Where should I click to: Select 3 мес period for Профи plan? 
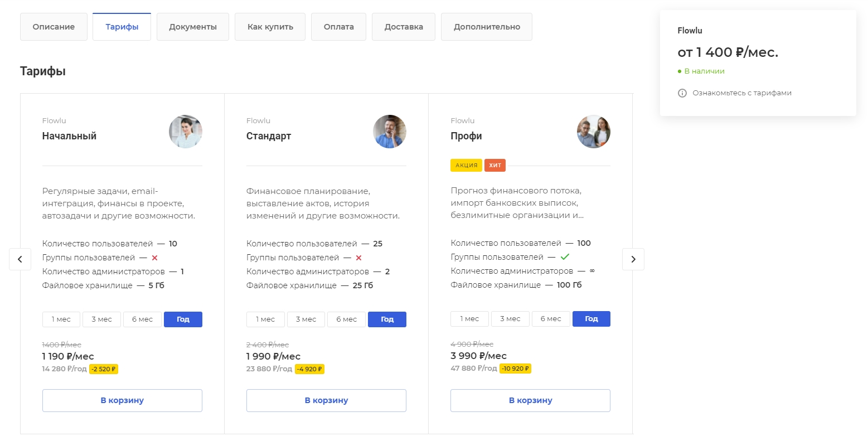510,319
